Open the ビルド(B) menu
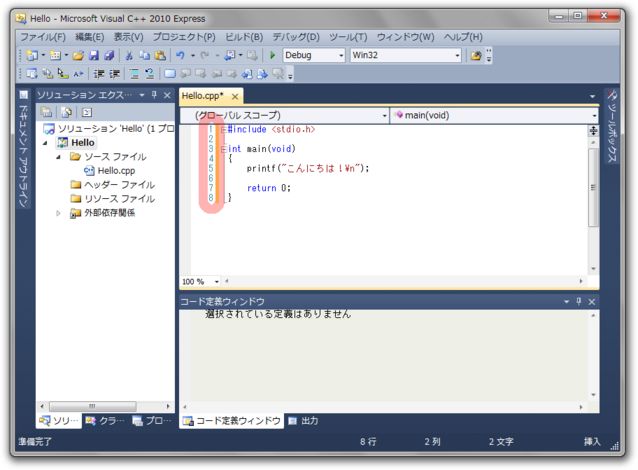The width and height of the screenshot is (638, 470). click(x=244, y=37)
